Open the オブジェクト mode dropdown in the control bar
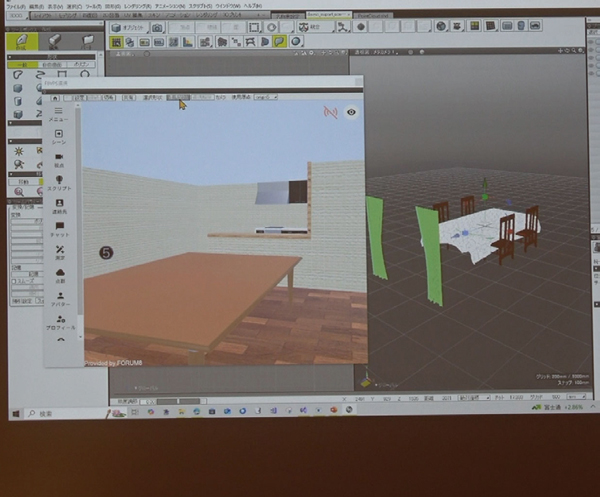The height and width of the screenshot is (497, 600). [128, 28]
